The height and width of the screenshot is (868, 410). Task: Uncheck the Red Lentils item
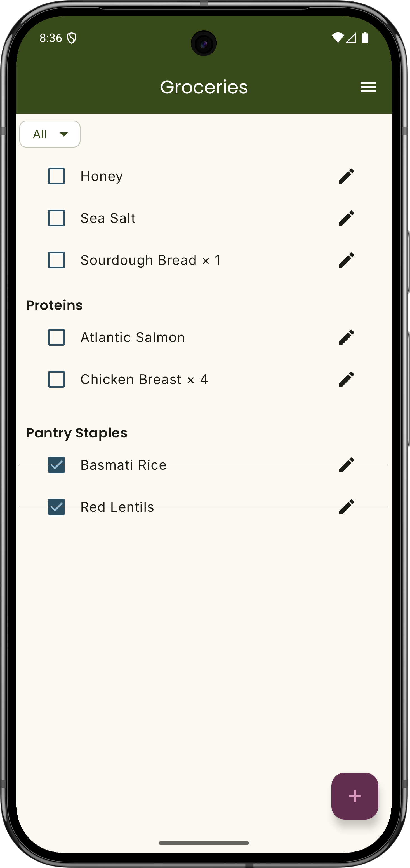pos(56,507)
